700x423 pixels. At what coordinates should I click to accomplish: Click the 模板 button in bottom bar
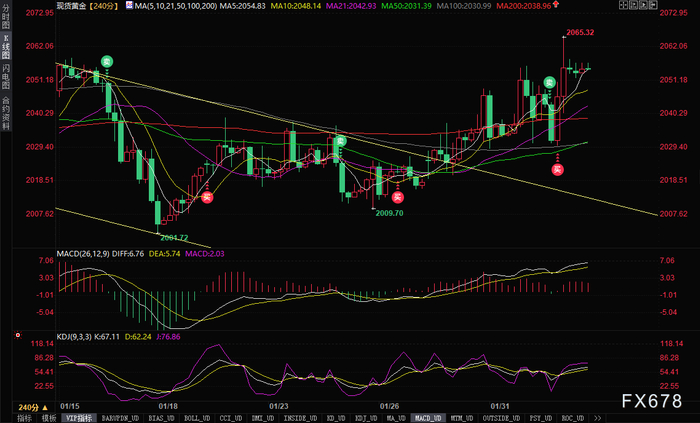(49, 418)
